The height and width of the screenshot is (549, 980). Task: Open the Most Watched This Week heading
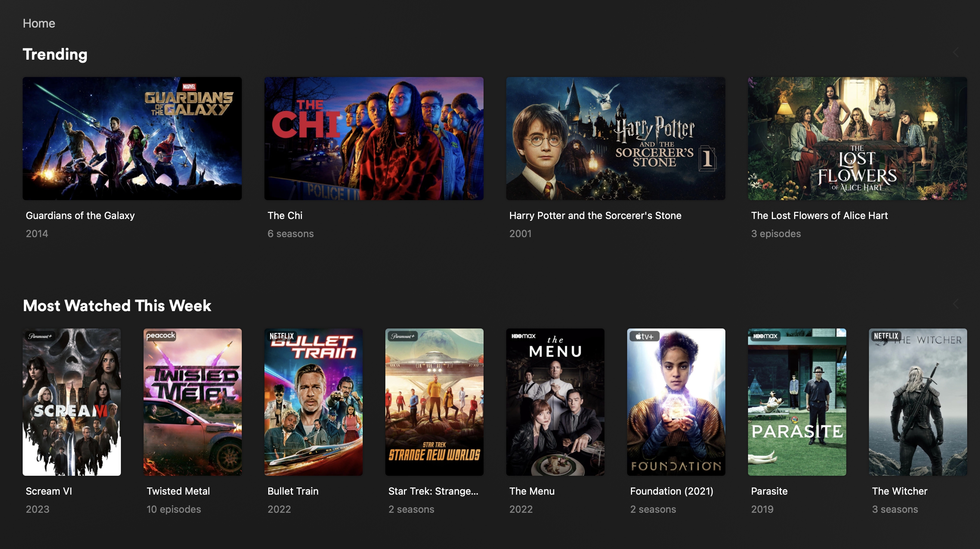point(117,306)
